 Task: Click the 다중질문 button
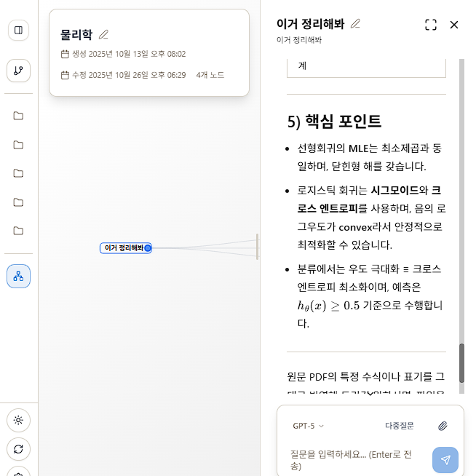pyautogui.click(x=400, y=426)
